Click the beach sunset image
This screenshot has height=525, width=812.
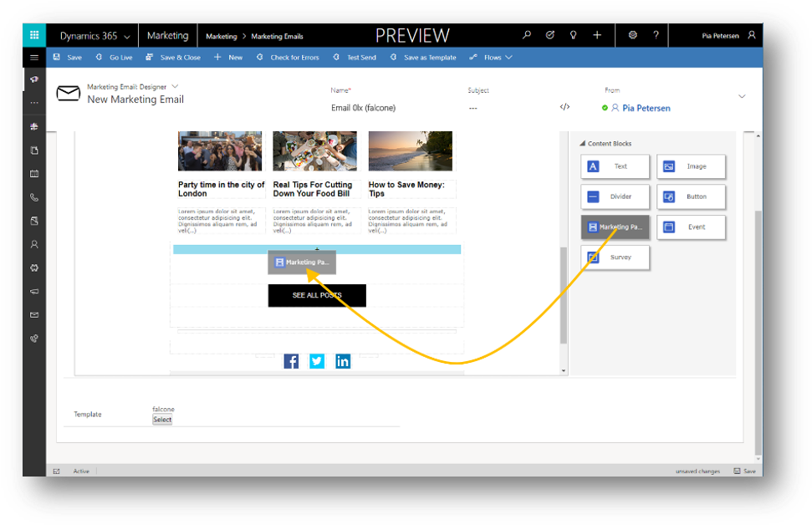pos(410,150)
